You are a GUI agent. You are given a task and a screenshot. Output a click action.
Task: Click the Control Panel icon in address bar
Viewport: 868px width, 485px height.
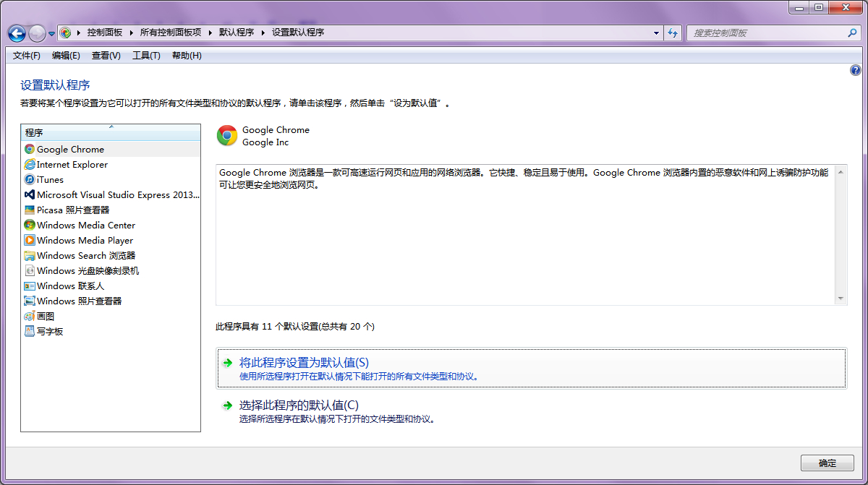(x=66, y=33)
